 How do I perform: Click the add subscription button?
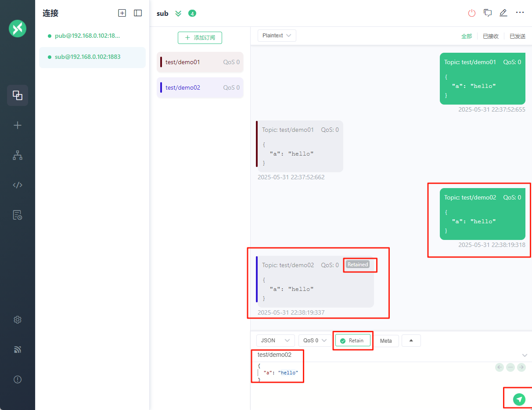[x=200, y=38]
